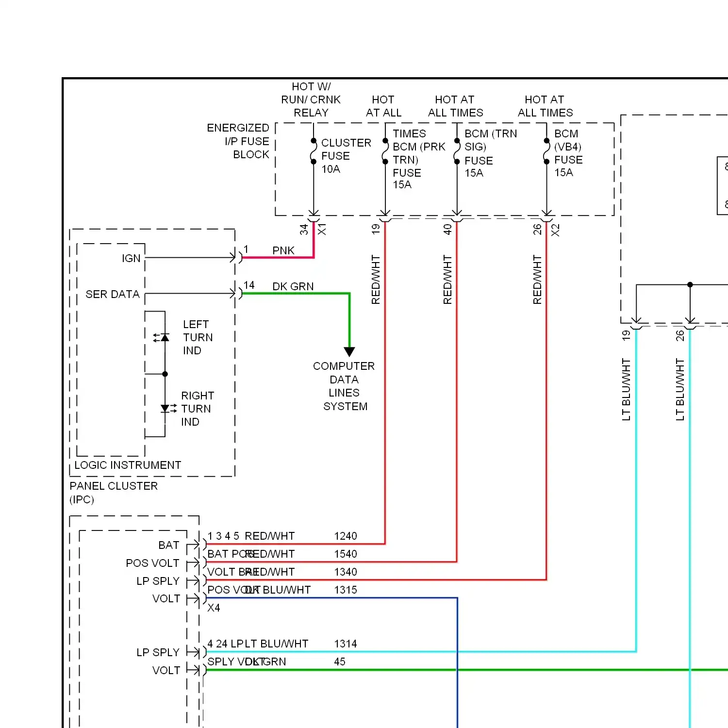The image size is (728, 728).
Task: Click the CLUSTER FUSE 10A text
Action: point(346,156)
